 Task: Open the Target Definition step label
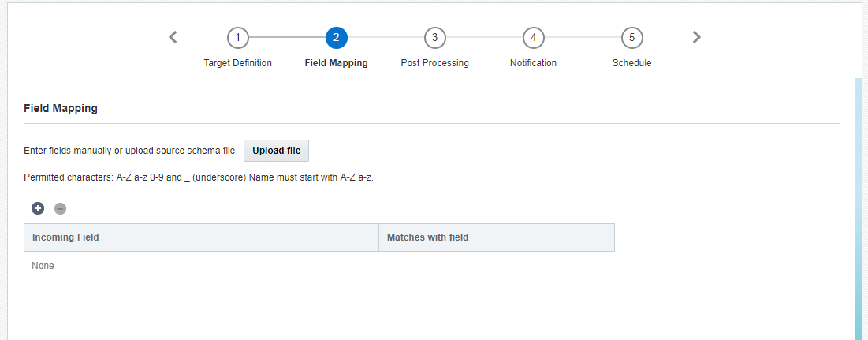tap(237, 63)
